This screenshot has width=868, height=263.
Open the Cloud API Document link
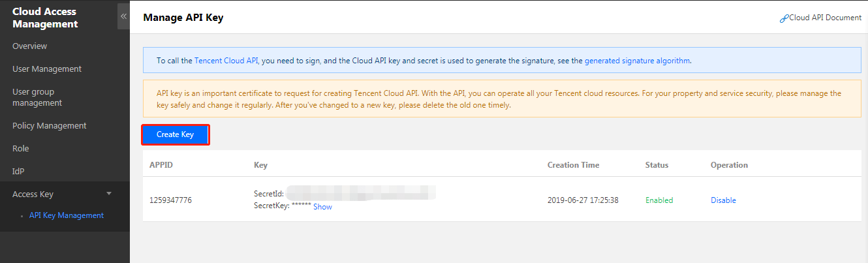tap(825, 18)
